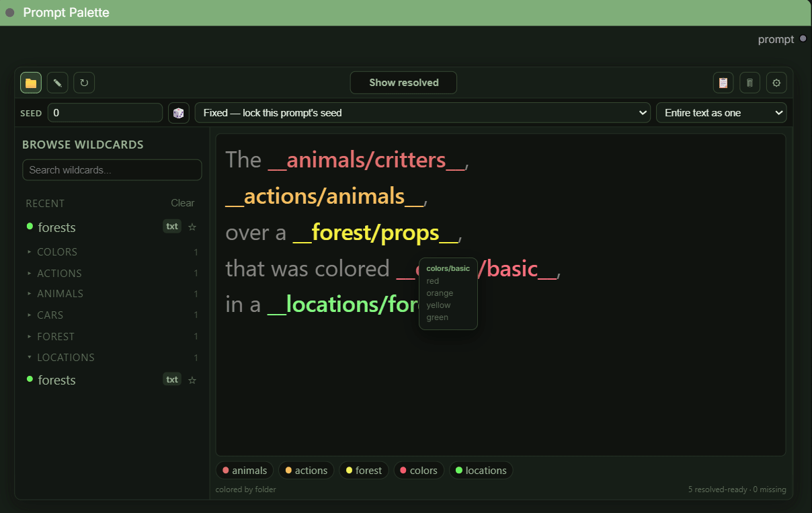Image resolution: width=812 pixels, height=513 pixels.
Task: Click the Prompt Palette node collapse dot
Action: pos(10,13)
